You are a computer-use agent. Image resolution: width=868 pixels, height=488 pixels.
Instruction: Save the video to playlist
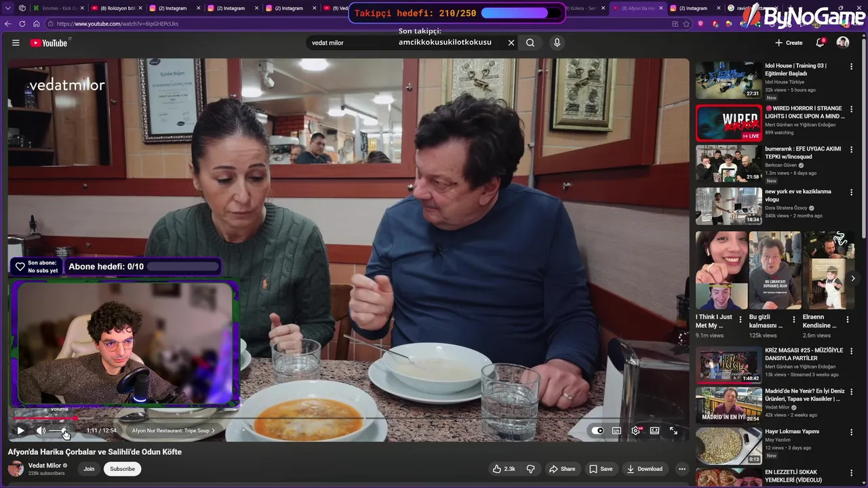601,469
